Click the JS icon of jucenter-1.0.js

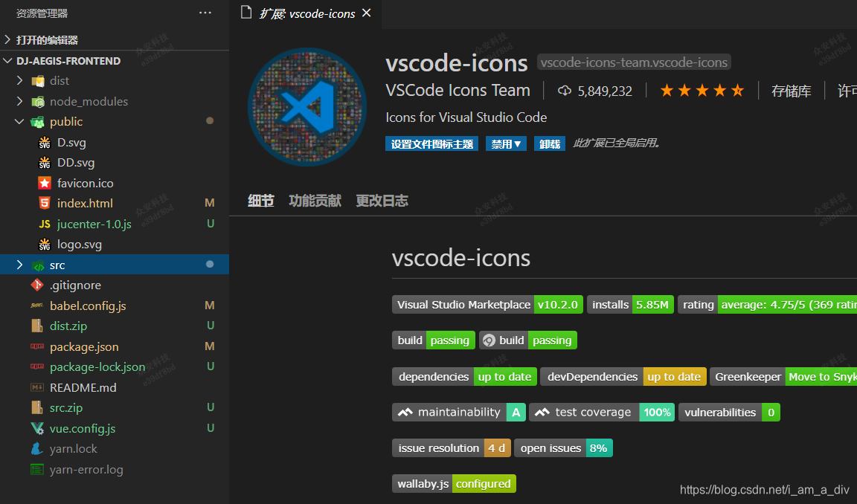tap(45, 224)
